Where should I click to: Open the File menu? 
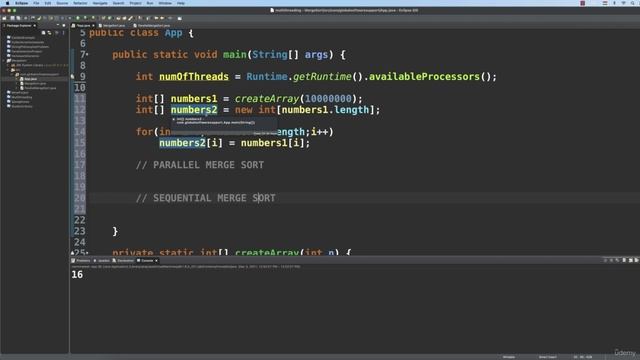click(x=36, y=3)
